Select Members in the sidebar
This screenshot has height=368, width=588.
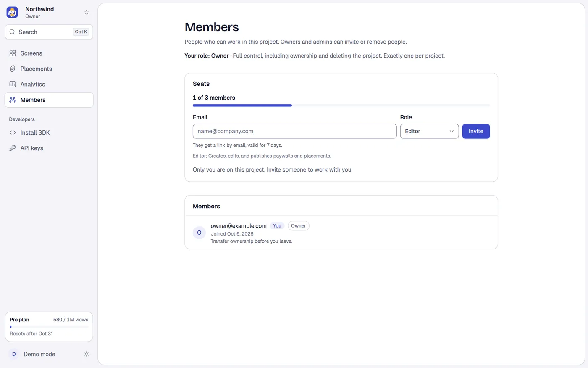49,100
